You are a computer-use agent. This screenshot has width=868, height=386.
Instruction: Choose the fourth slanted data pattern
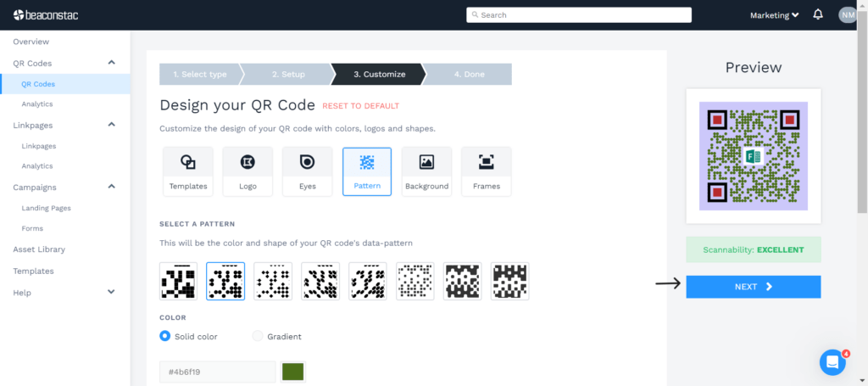pyautogui.click(x=320, y=282)
